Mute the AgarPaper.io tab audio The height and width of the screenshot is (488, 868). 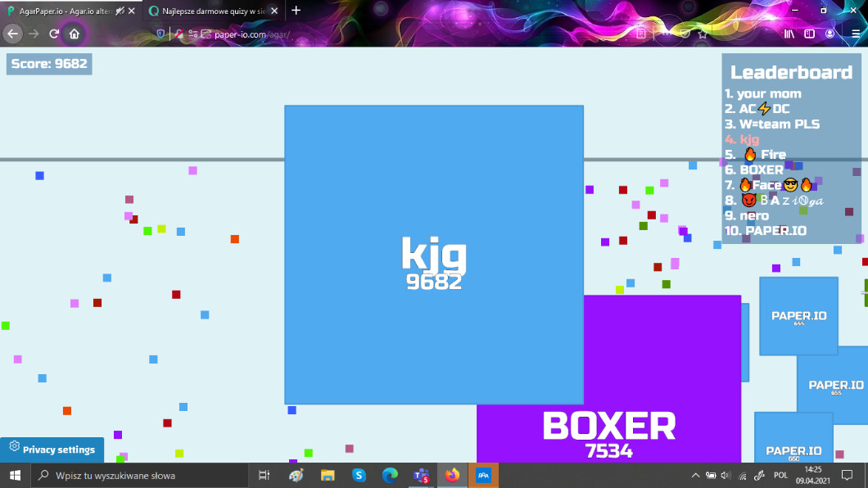120,11
